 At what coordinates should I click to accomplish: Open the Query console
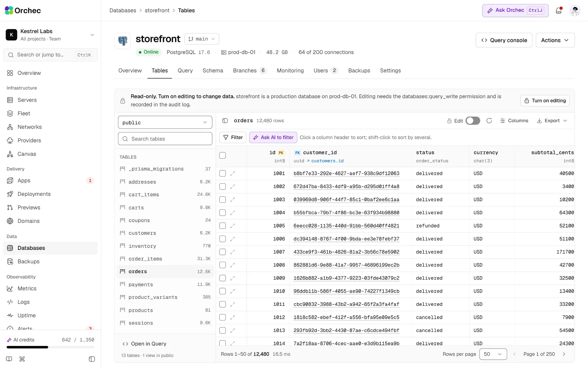click(504, 40)
